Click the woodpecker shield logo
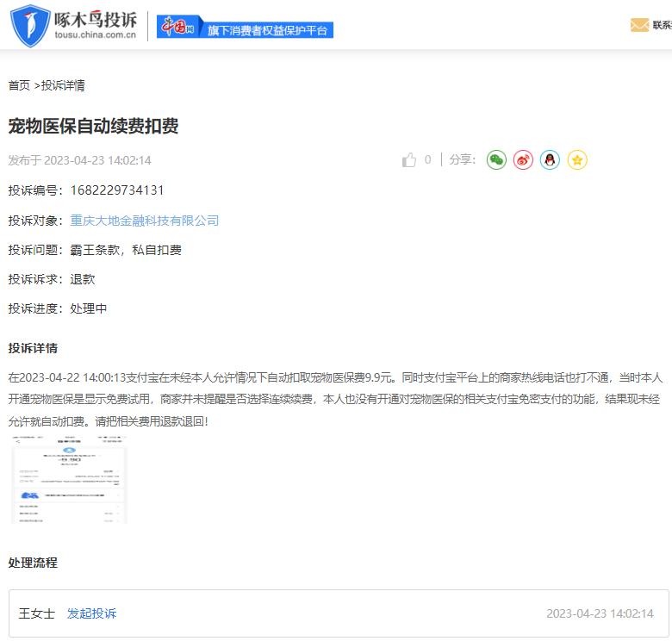 click(30, 26)
